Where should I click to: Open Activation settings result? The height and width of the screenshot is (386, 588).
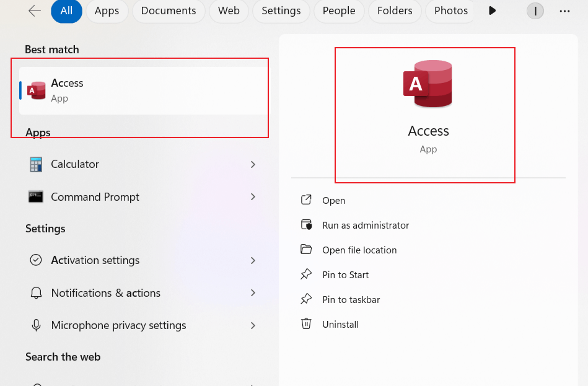pyautogui.click(x=144, y=260)
